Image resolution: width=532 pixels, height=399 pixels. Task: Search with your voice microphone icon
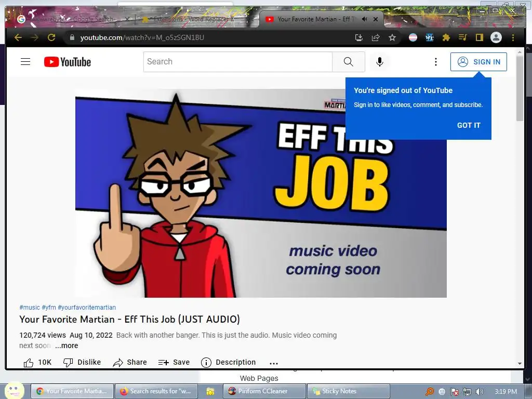coord(380,62)
